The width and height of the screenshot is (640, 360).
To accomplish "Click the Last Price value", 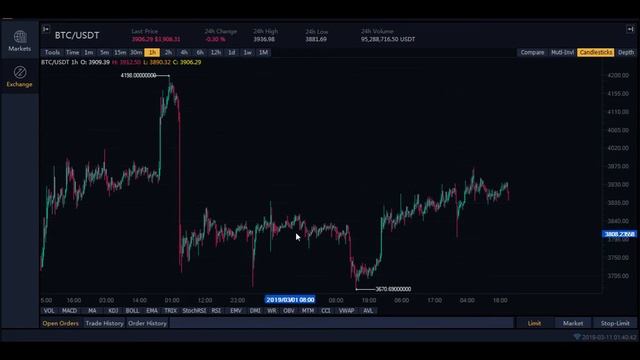I will [156, 40].
